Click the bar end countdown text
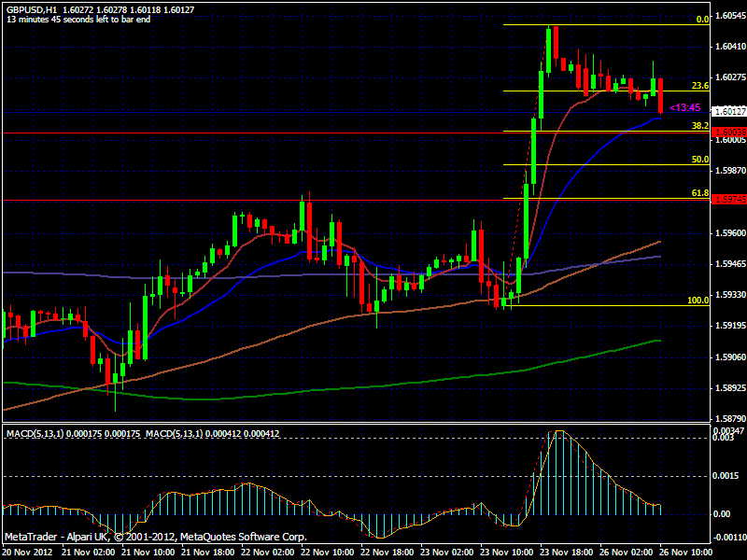The height and width of the screenshot is (560, 747). click(78, 20)
